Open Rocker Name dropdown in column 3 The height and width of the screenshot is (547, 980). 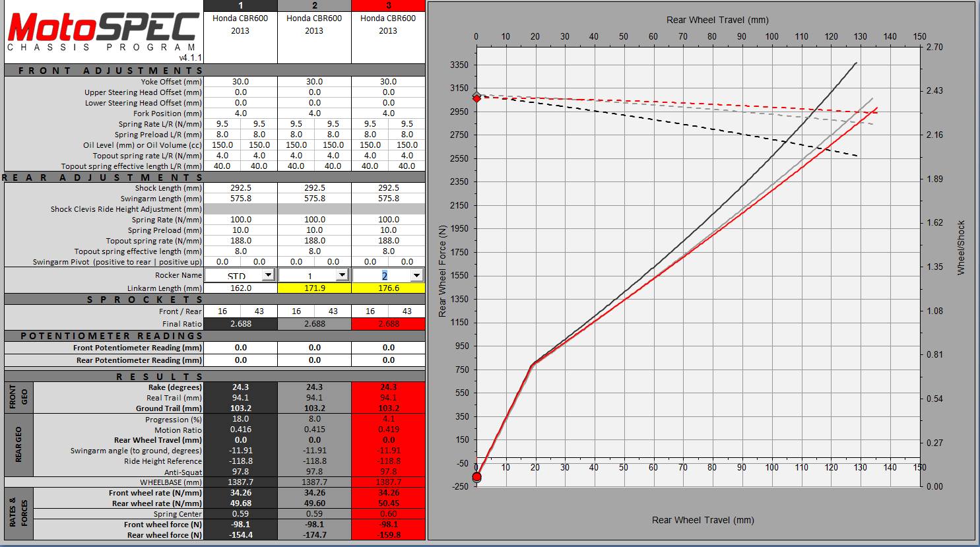point(416,275)
